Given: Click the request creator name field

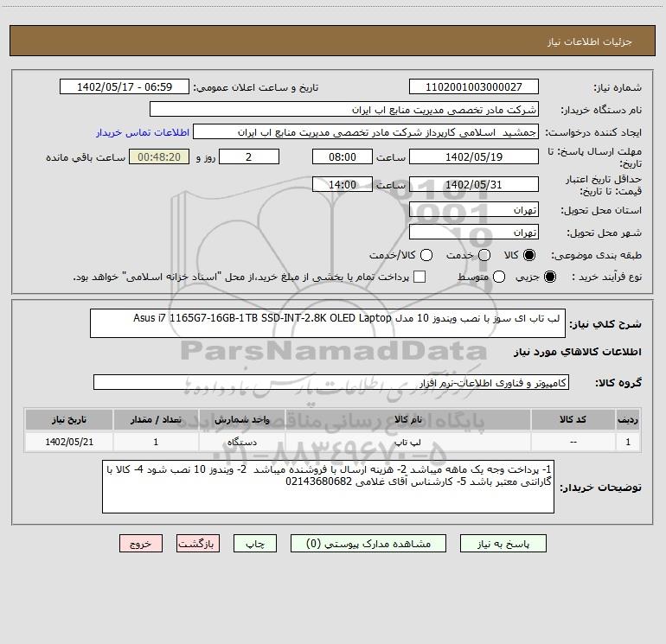Looking at the screenshot, I should click(366, 131).
